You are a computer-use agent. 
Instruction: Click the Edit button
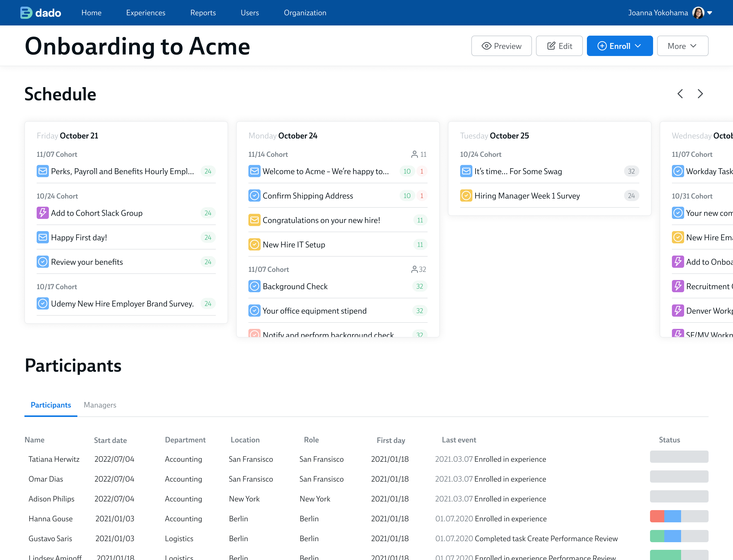559,46
